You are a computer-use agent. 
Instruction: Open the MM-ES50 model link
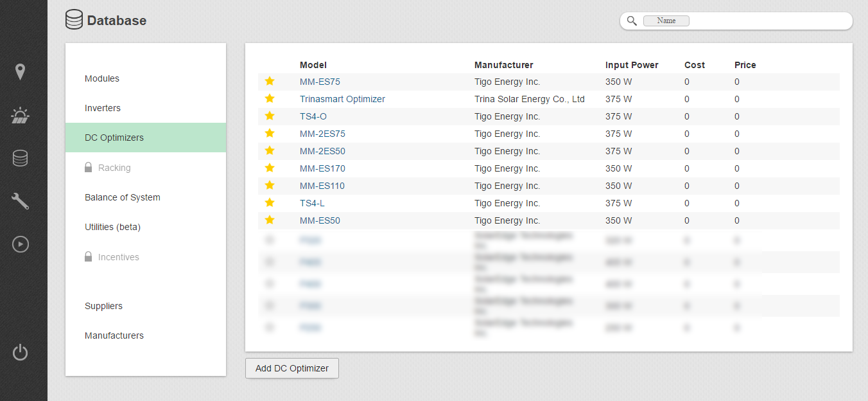pyautogui.click(x=320, y=220)
